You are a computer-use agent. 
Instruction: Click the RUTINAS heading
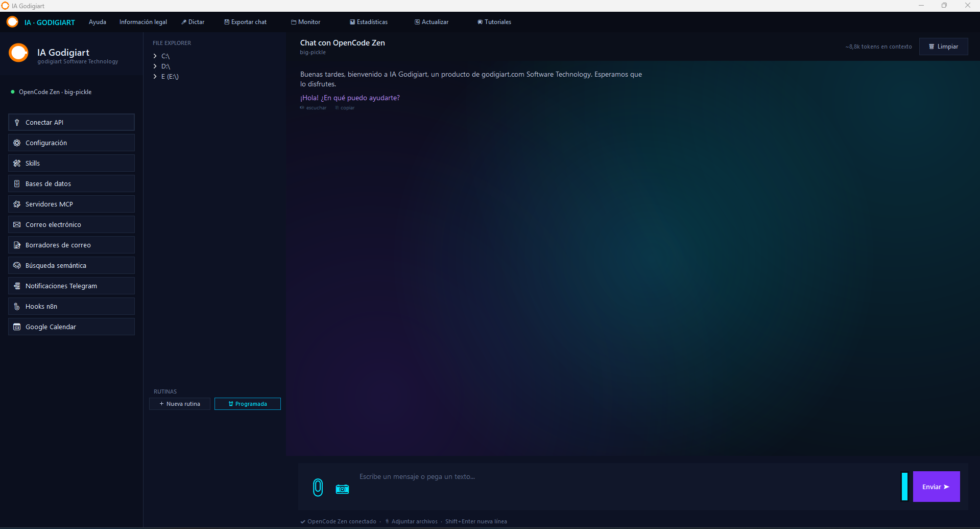tap(165, 392)
